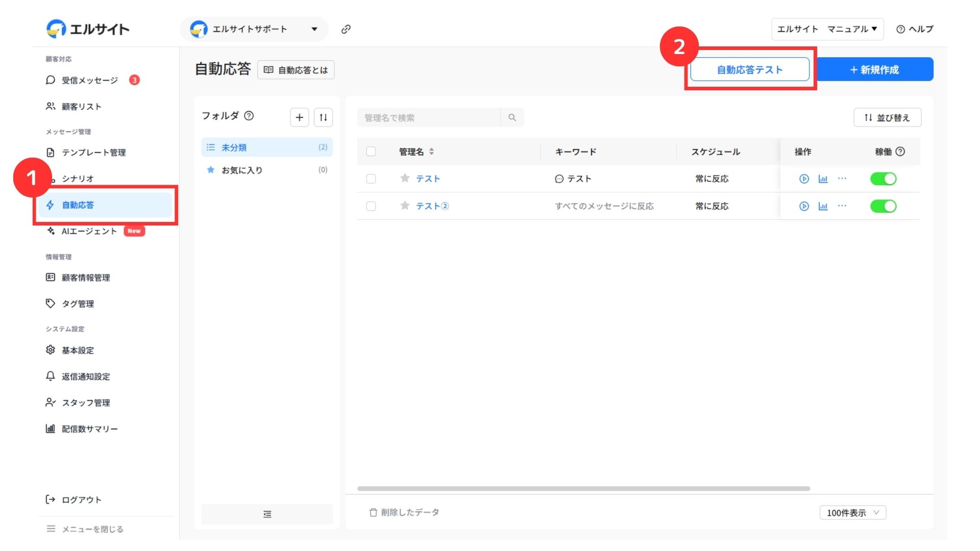Add a new folder with plus icon

tap(299, 117)
